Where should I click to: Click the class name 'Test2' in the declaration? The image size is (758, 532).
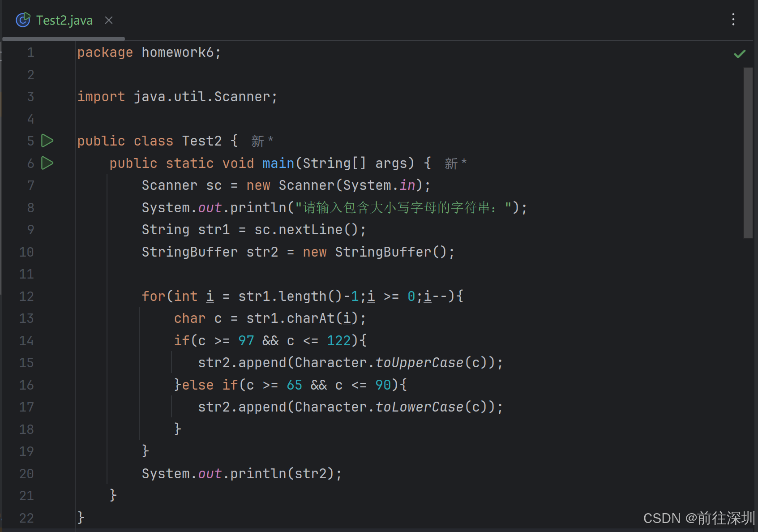(x=202, y=141)
